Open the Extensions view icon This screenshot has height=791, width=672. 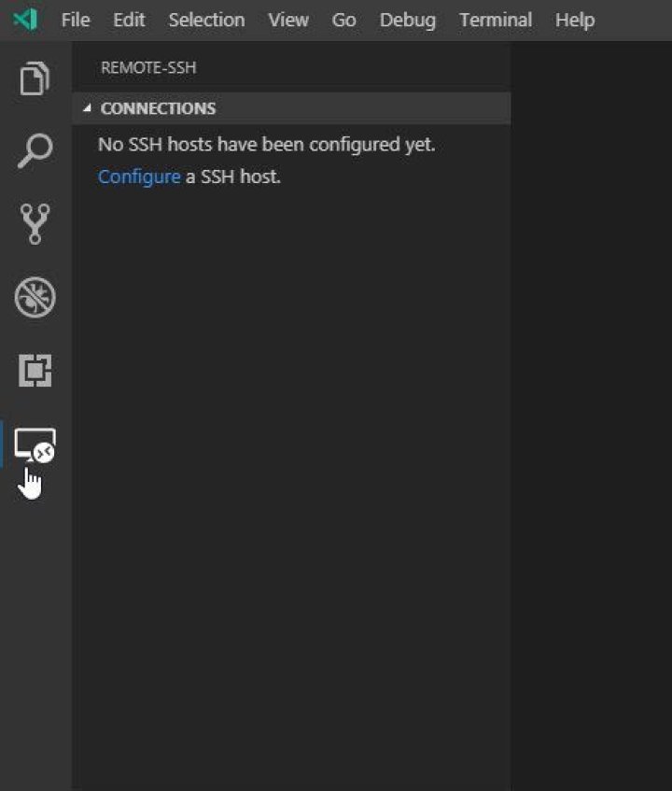pyautogui.click(x=35, y=372)
